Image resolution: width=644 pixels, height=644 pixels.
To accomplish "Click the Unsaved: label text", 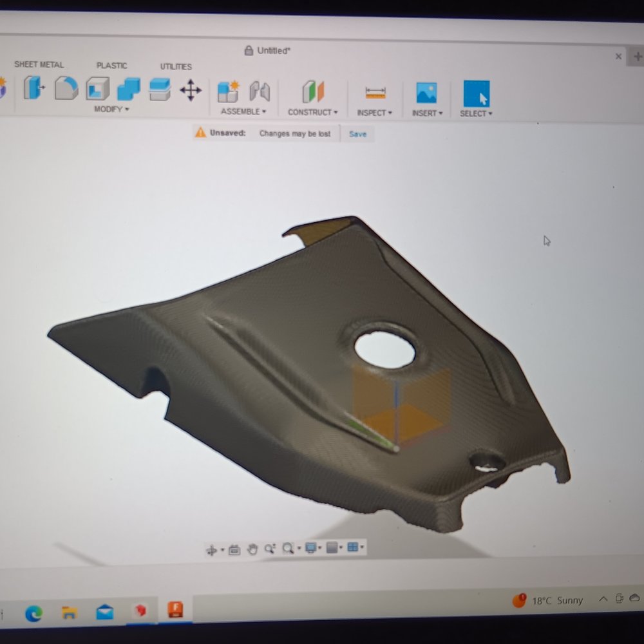I will coord(227,133).
